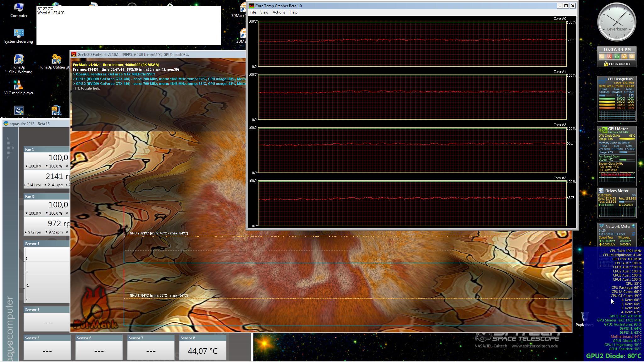Image resolution: width=644 pixels, height=362 pixels.
Task: Click the Leverkusen analog clock gadget
Action: (x=617, y=22)
